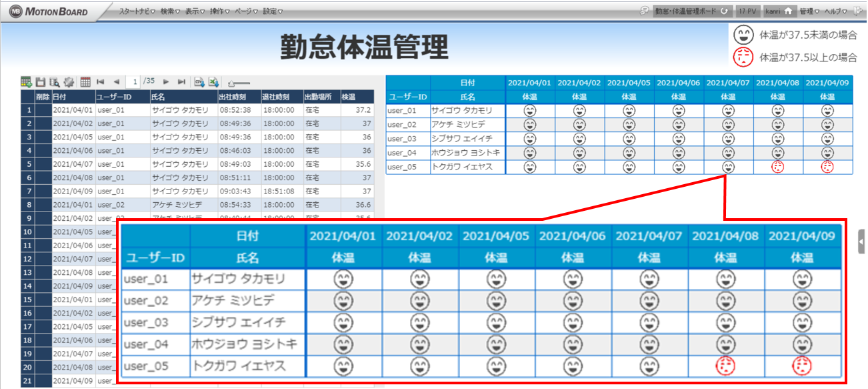Screen dimensions: 868x389
Task: Open the data search icon with magnifier
Action: pos(54,82)
